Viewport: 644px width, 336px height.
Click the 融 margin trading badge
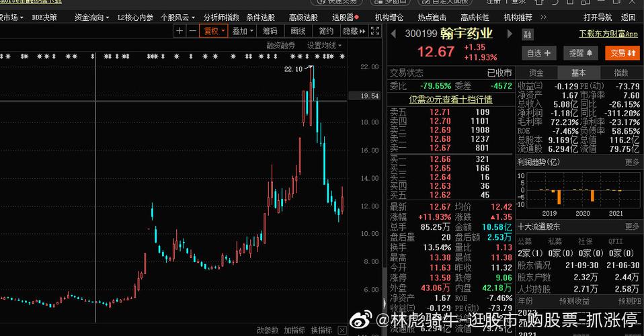(x=527, y=34)
